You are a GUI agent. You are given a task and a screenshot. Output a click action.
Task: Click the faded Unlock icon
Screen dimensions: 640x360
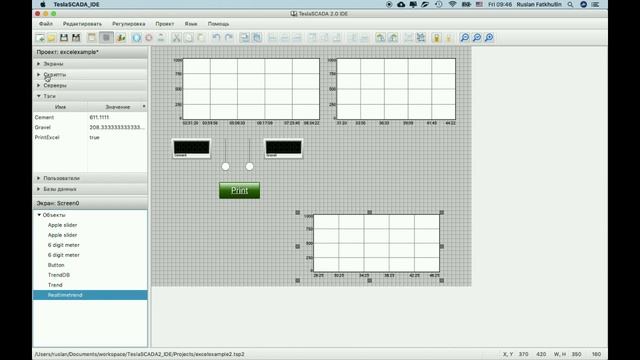pyautogui.click(x=449, y=38)
